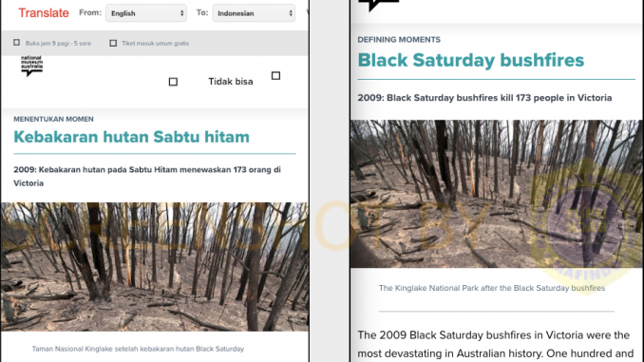Click the speech-bubble museum logo on right page
The image size is (644, 362).
[x=378, y=6]
